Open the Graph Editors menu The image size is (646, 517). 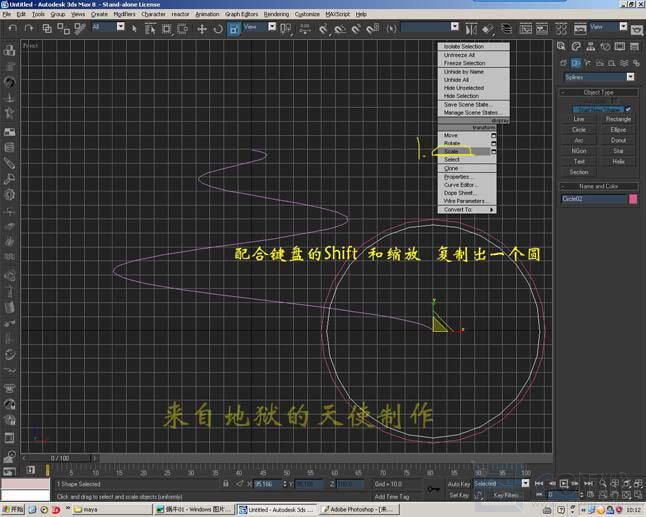tap(241, 14)
